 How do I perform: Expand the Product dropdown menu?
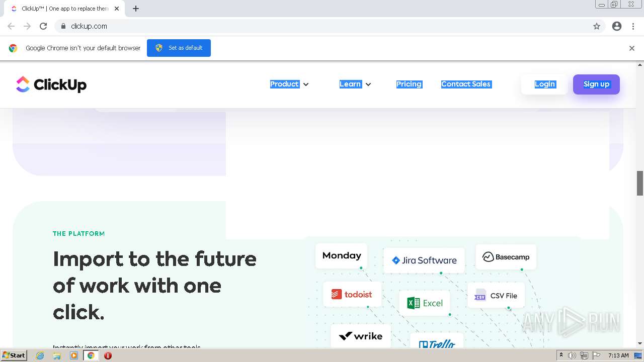pyautogui.click(x=289, y=84)
